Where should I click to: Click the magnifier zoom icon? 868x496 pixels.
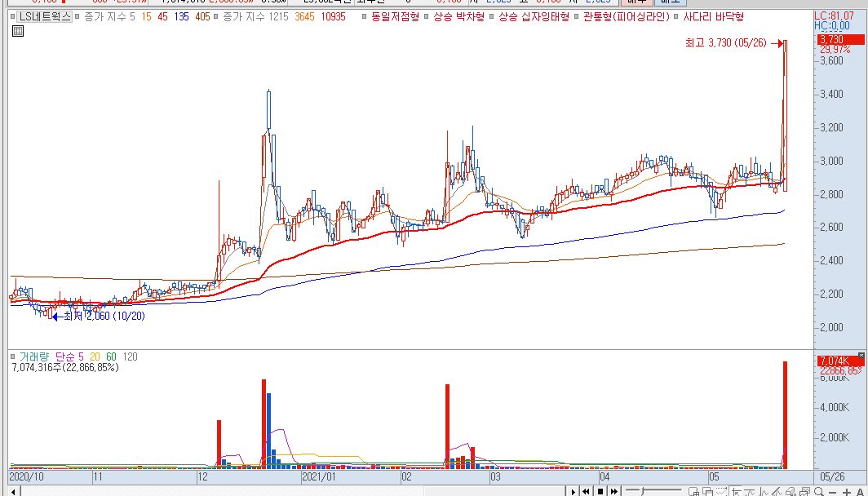tap(819, 492)
